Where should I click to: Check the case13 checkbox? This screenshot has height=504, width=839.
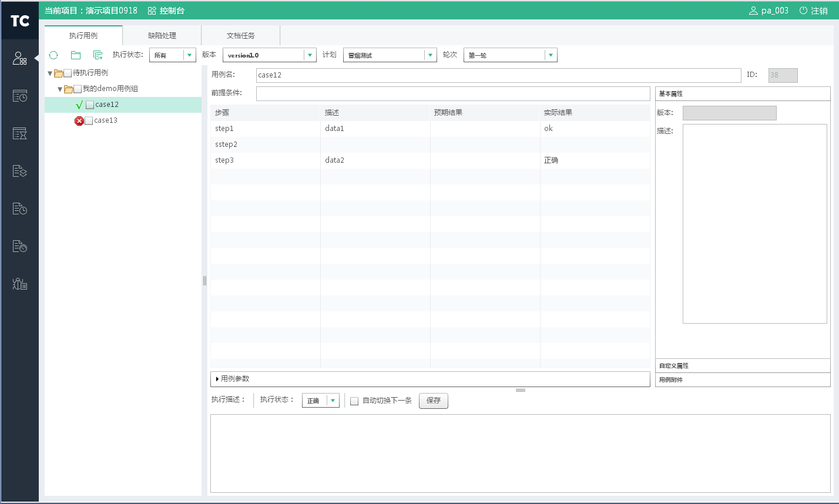point(89,121)
